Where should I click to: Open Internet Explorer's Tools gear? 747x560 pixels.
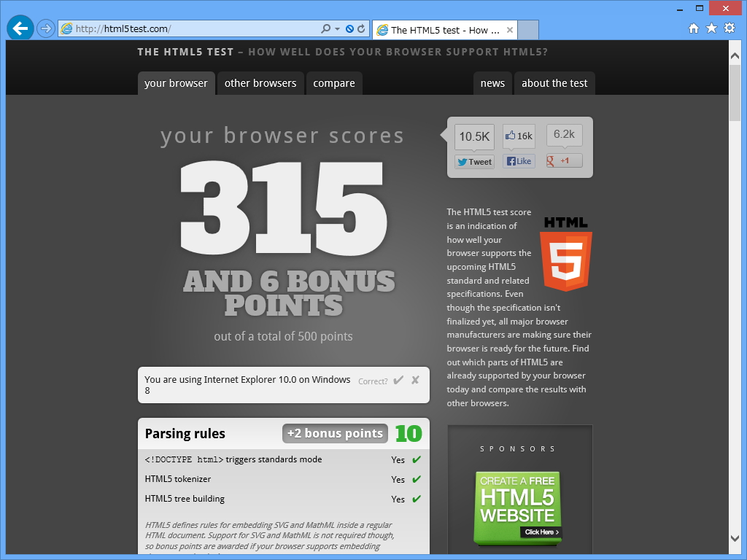728,26
